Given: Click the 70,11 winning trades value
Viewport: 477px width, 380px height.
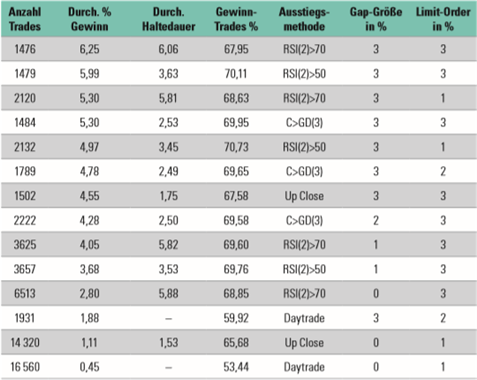Looking at the screenshot, I should [x=236, y=74].
